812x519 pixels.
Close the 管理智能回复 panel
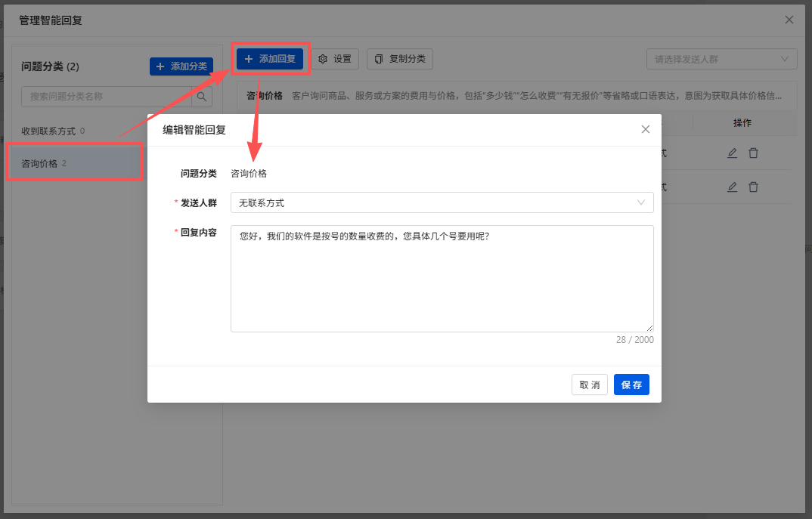click(789, 20)
